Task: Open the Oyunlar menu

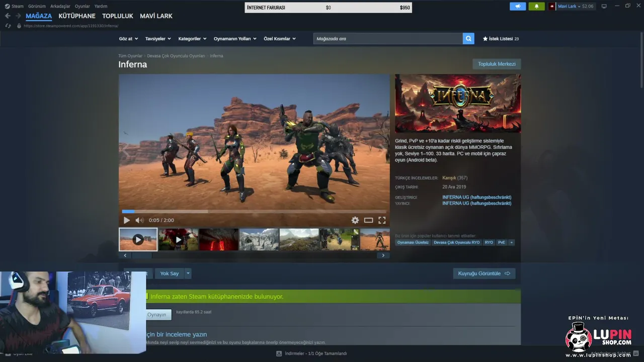Action: [x=83, y=6]
